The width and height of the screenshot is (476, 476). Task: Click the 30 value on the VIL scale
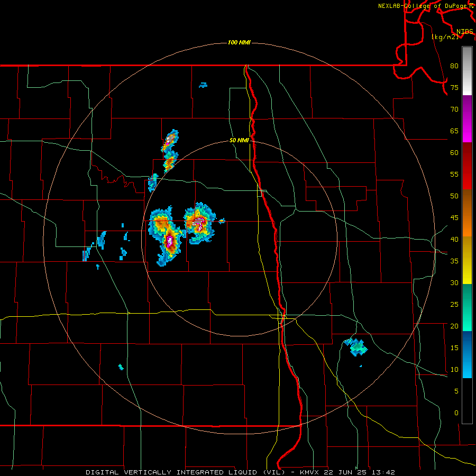coord(454,282)
